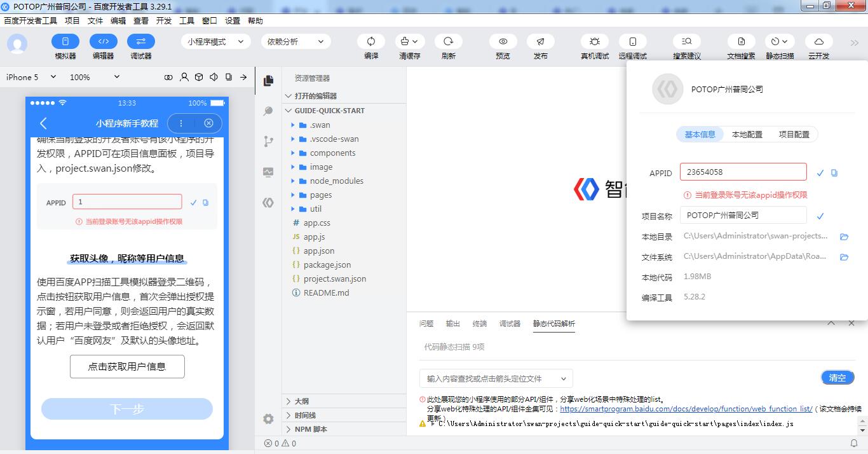
Task: Switch to the 终端 terminal tab
Action: pyautogui.click(x=480, y=324)
